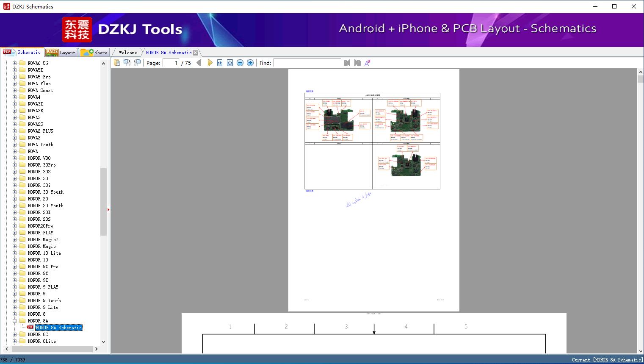Open the Share tab
Image resolution: width=644 pixels, height=364 pixels.
(94, 53)
